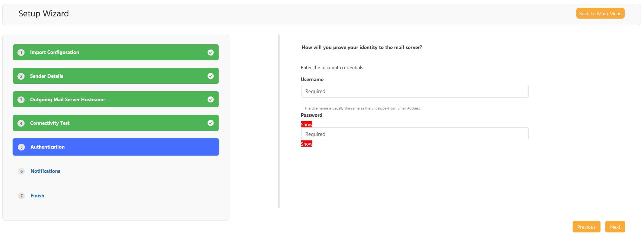Viewport: 644px width, 238px height.
Task: Open the Import Configuration step
Action: (55, 53)
